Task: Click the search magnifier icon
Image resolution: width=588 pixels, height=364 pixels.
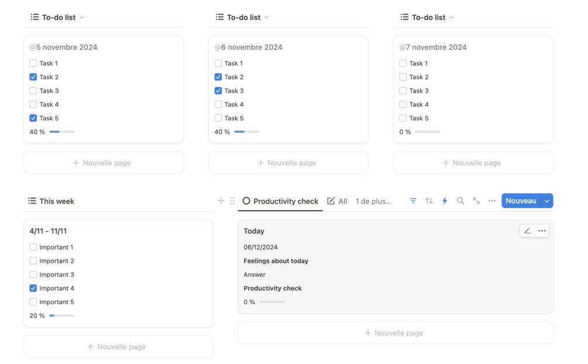Action: (x=460, y=201)
